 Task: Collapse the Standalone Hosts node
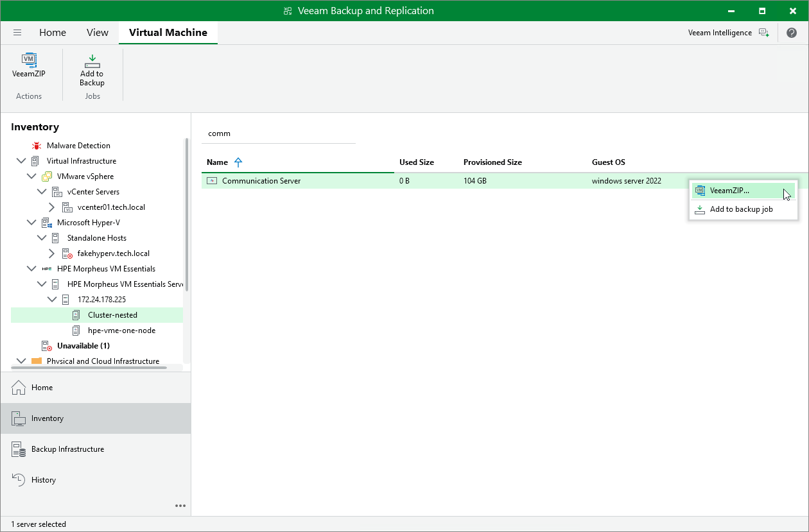coord(42,238)
